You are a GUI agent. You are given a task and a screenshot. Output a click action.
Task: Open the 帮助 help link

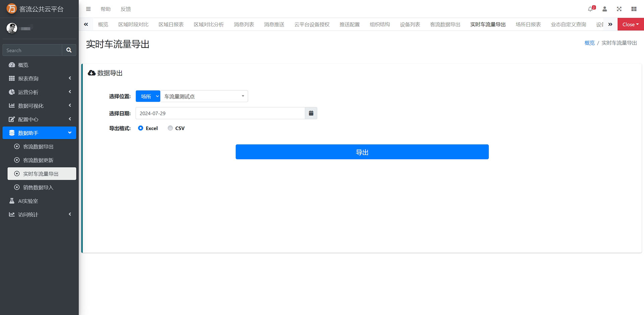pos(106,9)
